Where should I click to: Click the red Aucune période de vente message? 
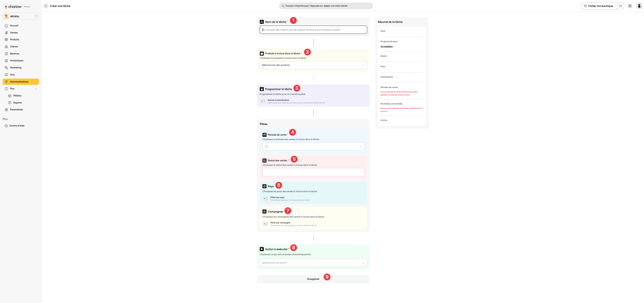click(x=399, y=93)
